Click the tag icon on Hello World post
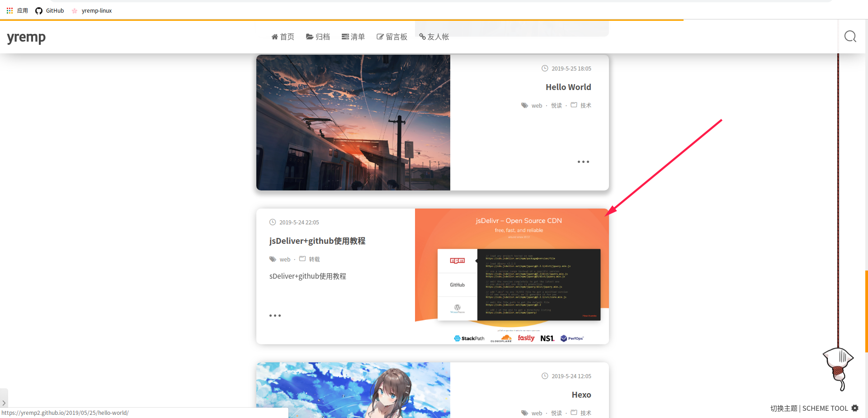 [524, 105]
